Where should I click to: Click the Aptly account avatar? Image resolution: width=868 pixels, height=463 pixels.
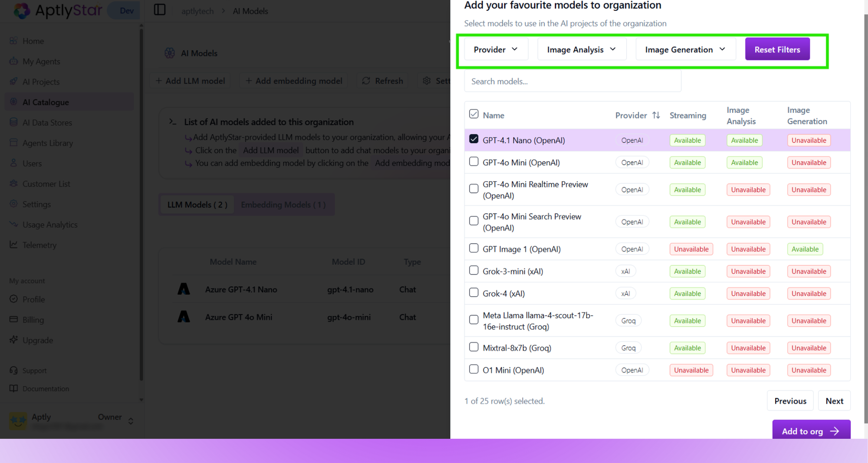click(x=18, y=420)
